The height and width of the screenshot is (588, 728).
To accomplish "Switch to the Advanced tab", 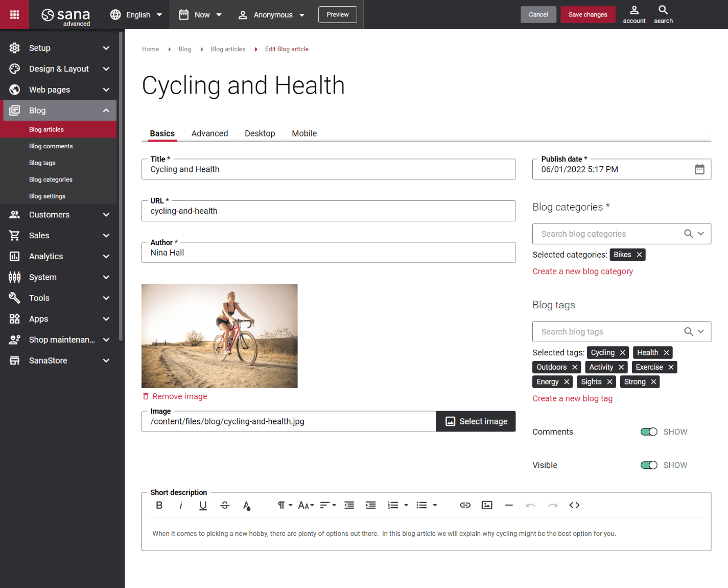I will click(209, 133).
